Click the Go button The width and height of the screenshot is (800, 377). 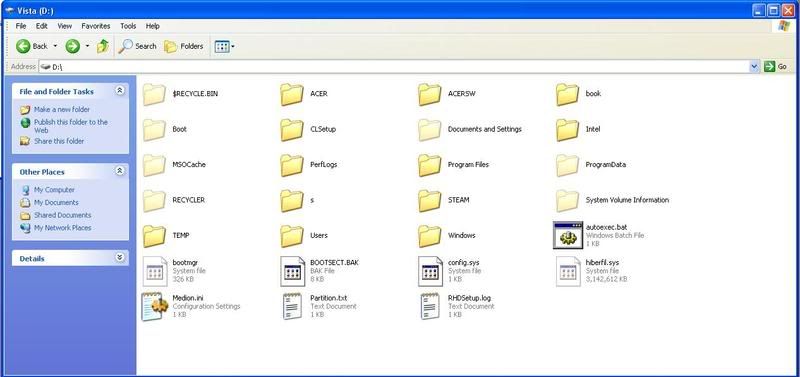pos(776,67)
